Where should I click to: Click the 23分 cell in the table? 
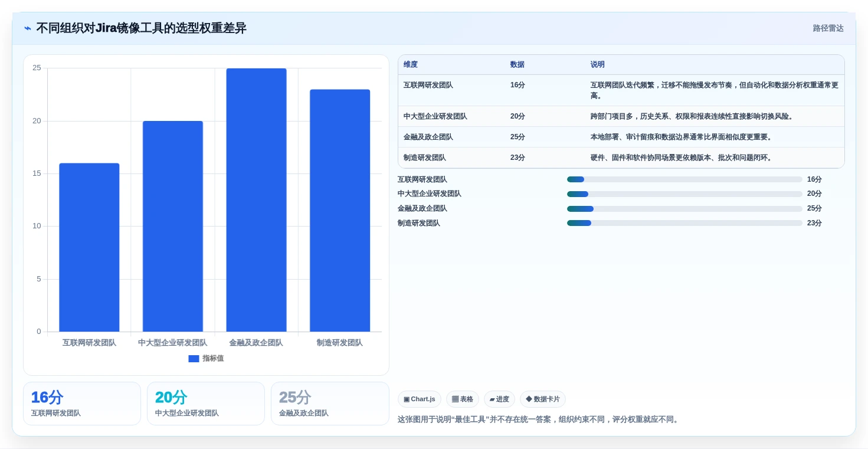517,158
